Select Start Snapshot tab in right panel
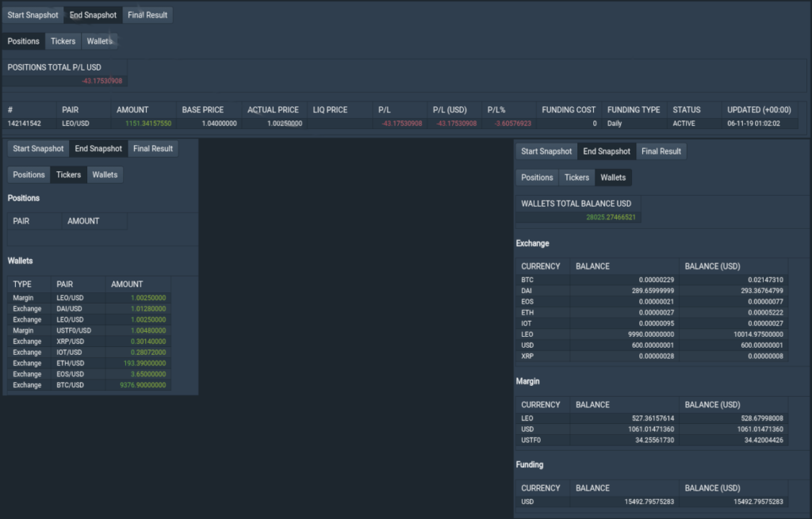 pyautogui.click(x=546, y=151)
